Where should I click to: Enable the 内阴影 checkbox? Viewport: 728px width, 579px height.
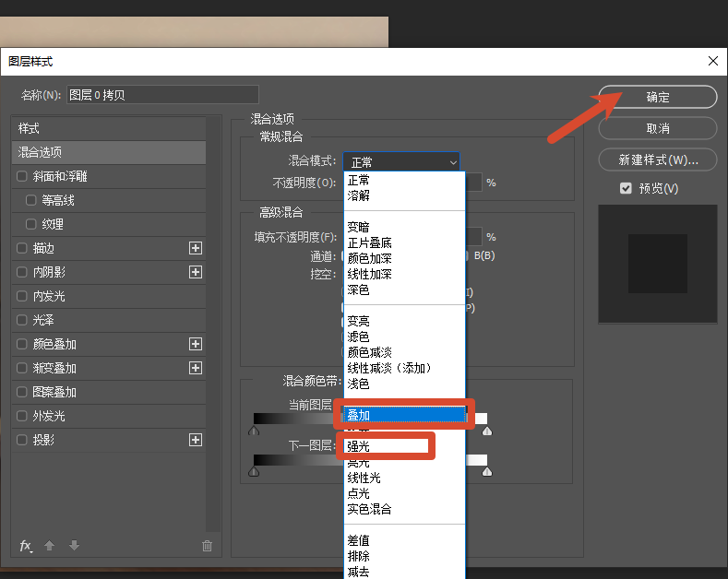22,272
